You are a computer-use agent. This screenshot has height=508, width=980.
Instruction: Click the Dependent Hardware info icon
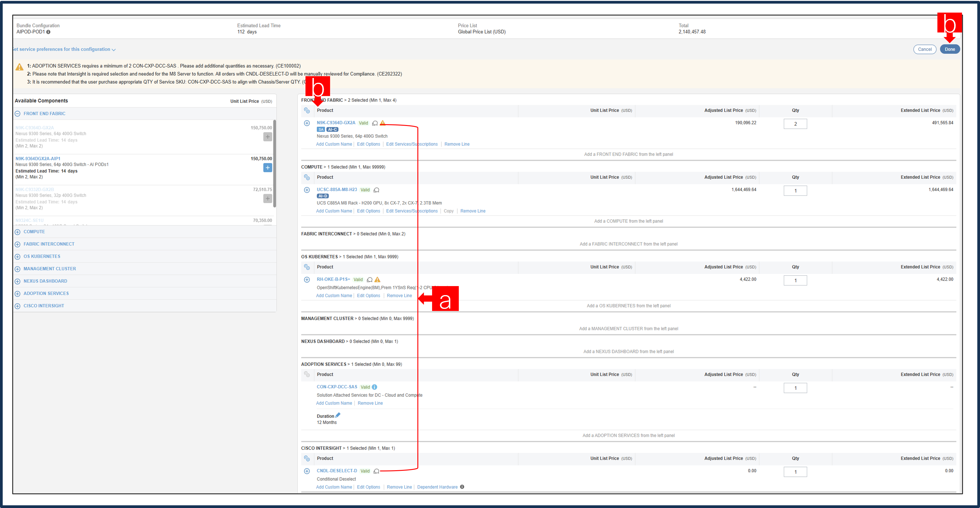pyautogui.click(x=462, y=487)
